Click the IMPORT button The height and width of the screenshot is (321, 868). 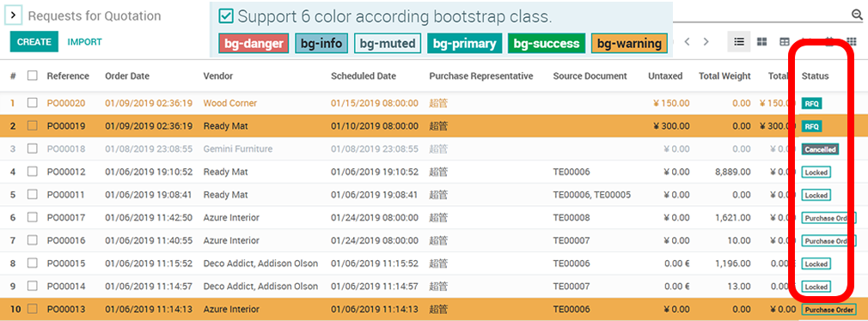[85, 42]
